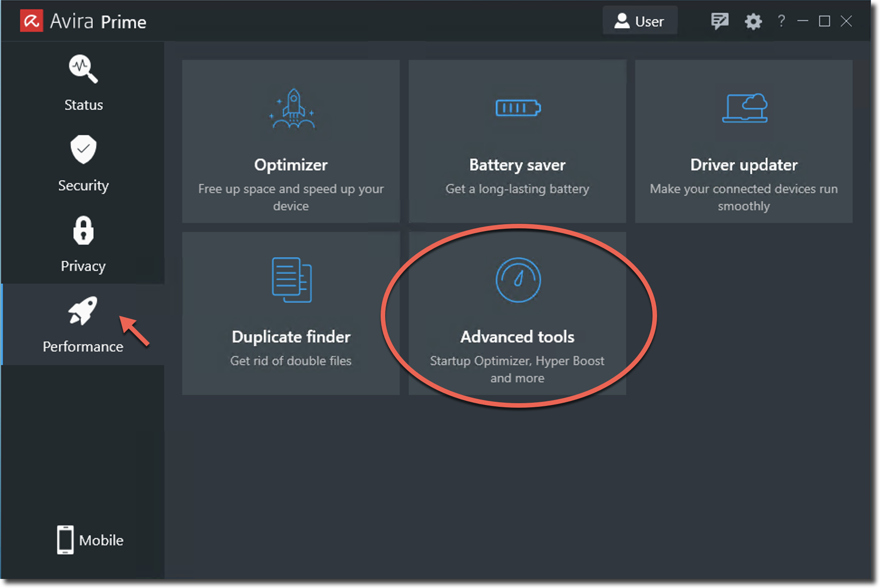Select the Battery saver battery icon
The image size is (880, 588).
517,108
